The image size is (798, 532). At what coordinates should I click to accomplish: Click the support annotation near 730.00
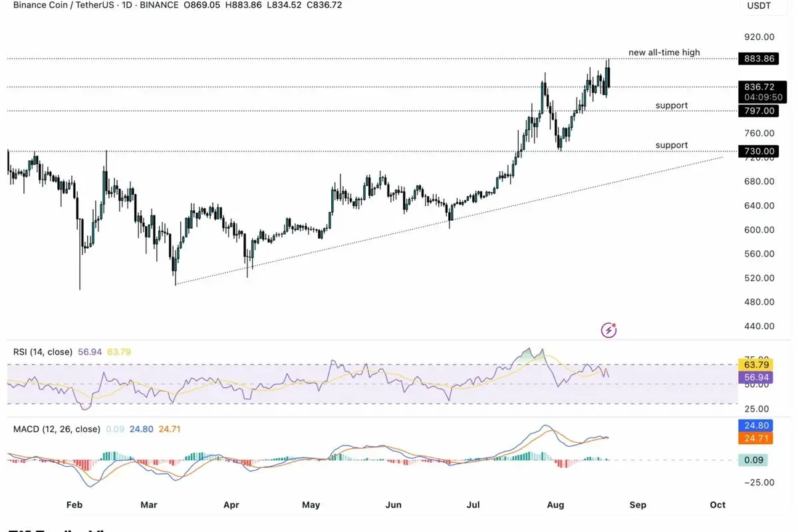672,145
